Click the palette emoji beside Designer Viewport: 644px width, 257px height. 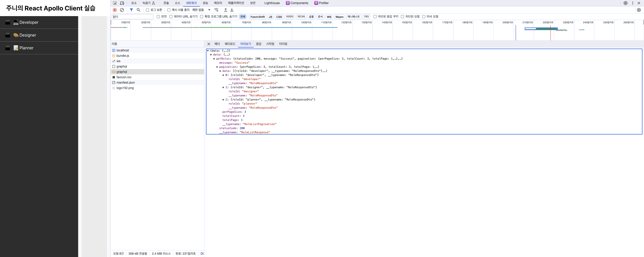tap(16, 35)
